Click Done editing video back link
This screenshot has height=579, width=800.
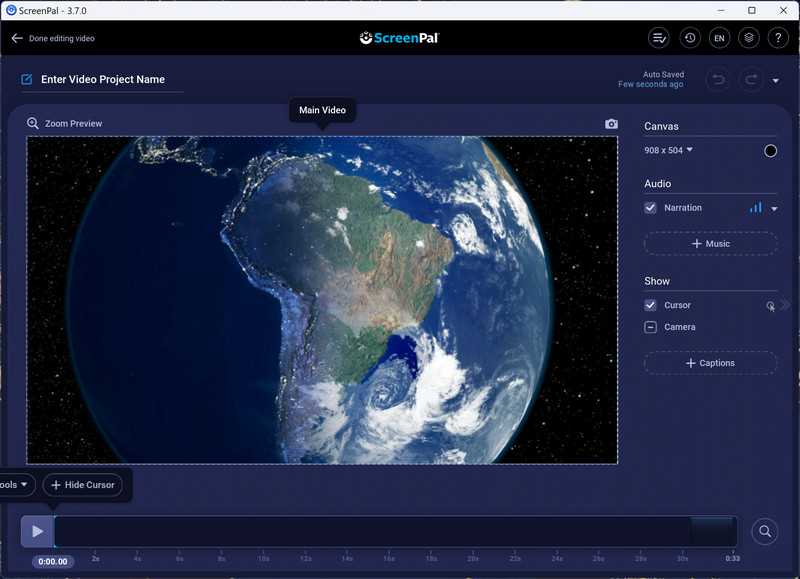54,38
